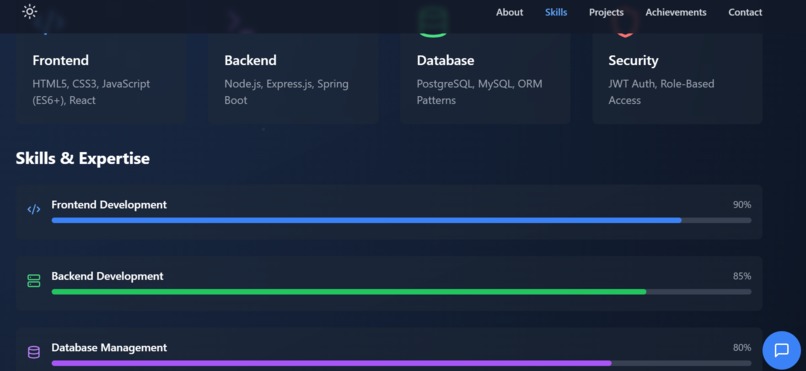Viewport: 806px width, 371px height.
Task: Click the Database Management purple progress bar
Action: point(401,363)
